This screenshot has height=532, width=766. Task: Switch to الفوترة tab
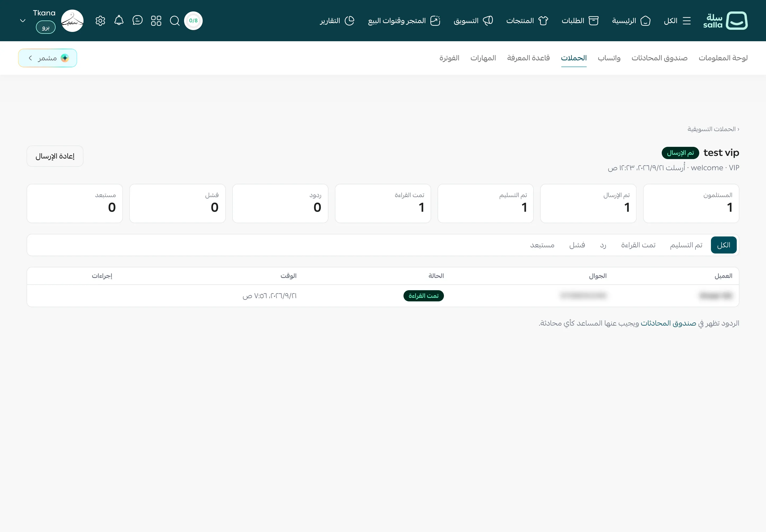click(449, 58)
